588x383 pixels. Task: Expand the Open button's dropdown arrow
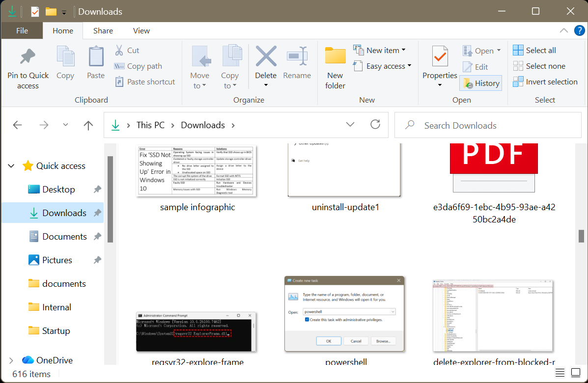499,50
